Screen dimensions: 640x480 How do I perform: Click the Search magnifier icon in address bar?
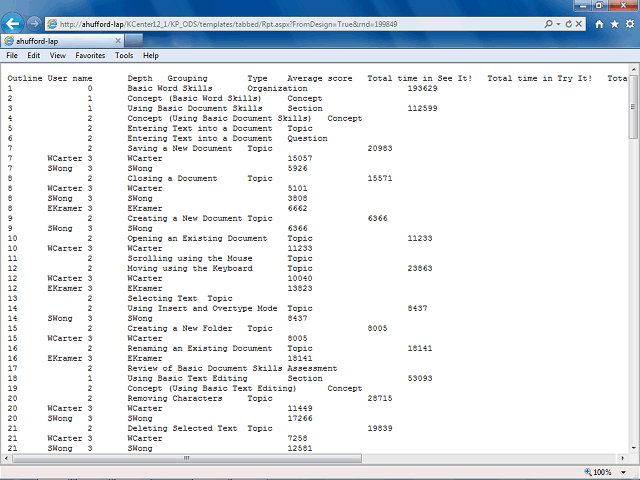click(x=548, y=24)
